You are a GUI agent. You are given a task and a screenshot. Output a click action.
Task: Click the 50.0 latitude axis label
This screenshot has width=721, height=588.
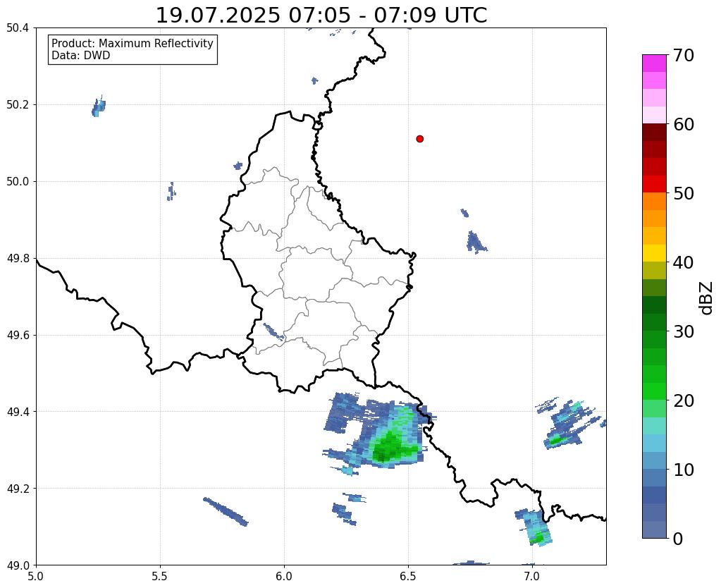pos(18,182)
